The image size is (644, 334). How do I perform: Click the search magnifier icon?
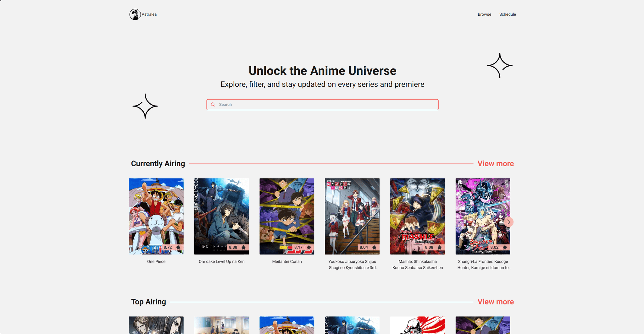coord(213,105)
